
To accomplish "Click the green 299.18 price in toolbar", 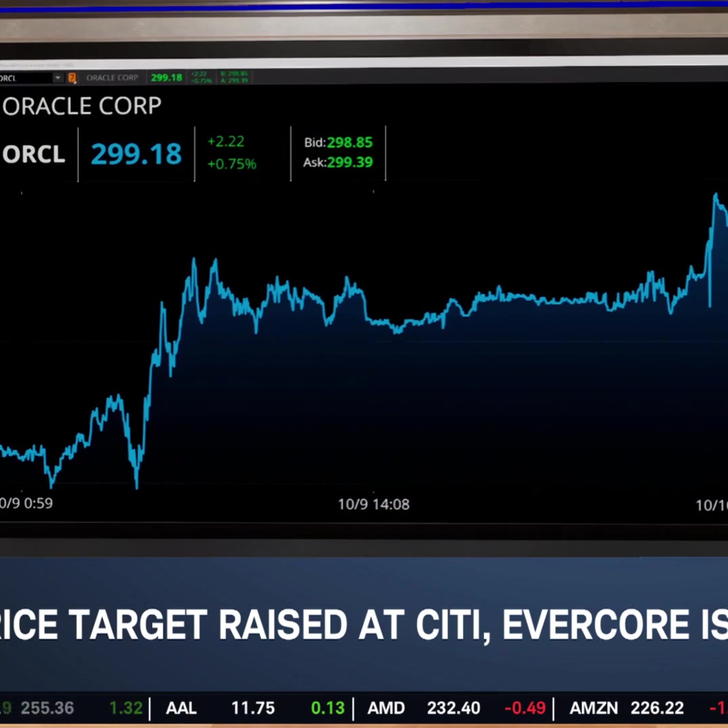I will (166, 78).
